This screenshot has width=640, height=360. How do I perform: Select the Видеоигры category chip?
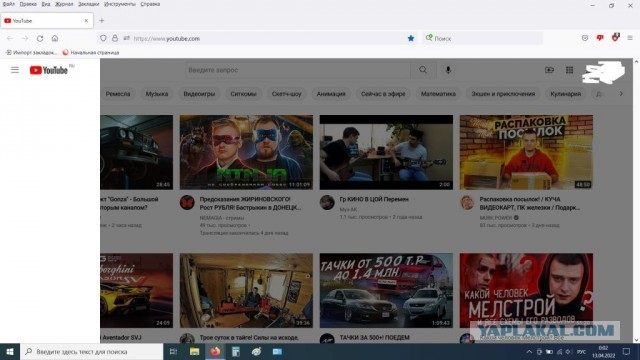coord(199,94)
